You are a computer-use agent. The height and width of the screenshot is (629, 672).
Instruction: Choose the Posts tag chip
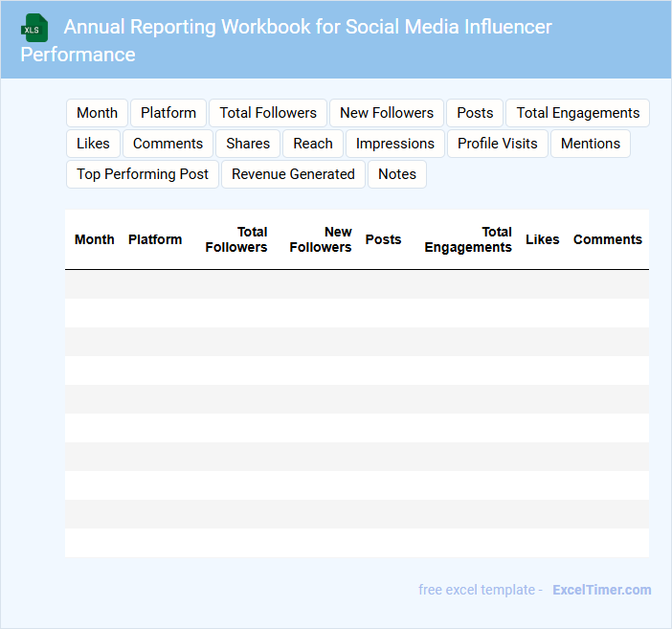pos(475,113)
